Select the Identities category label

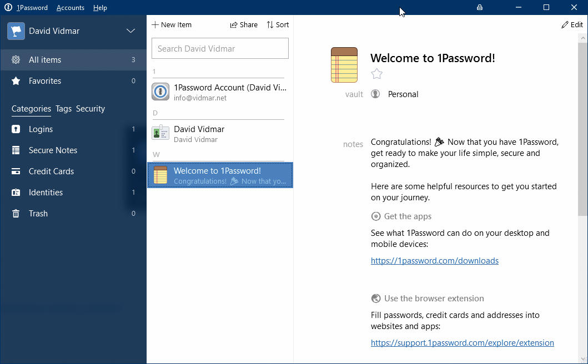46,193
